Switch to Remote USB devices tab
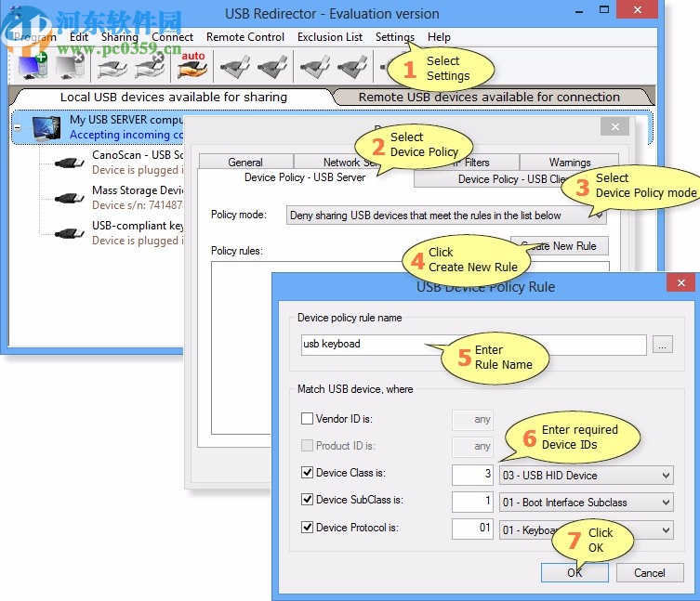 point(489,97)
